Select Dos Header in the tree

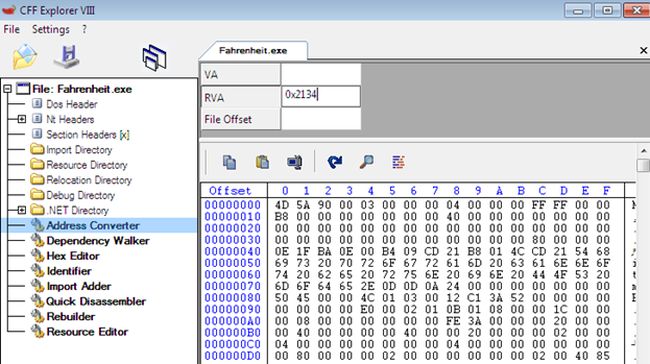(x=72, y=104)
